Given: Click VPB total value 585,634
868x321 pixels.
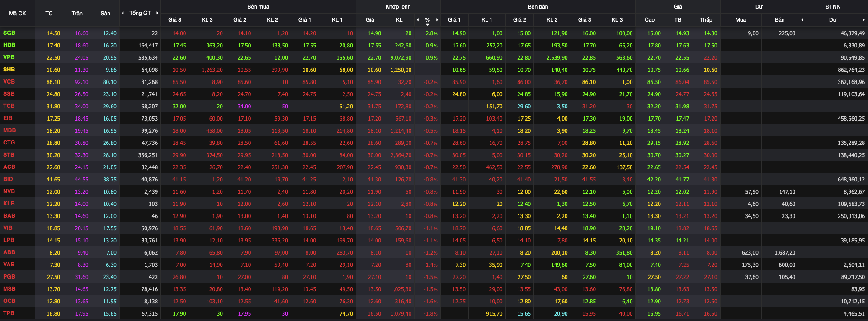Looking at the screenshot, I should click(148, 58).
